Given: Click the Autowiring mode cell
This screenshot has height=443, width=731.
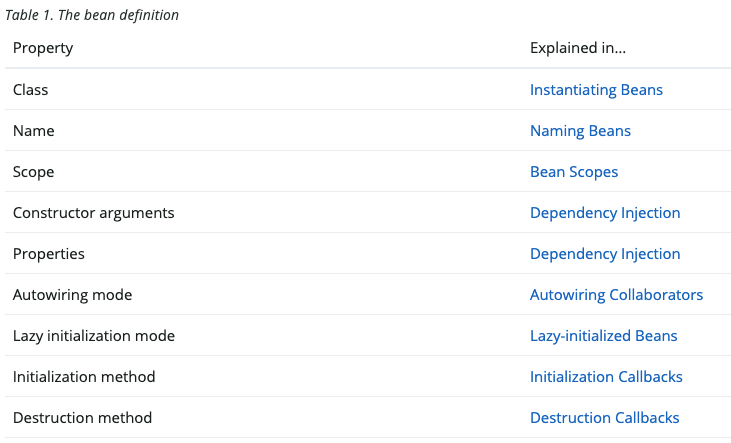Looking at the screenshot, I should point(73,295).
